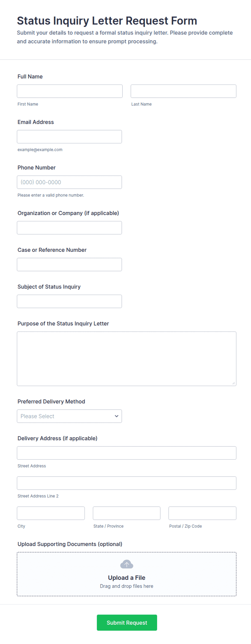Select the City input field
Image resolution: width=251 pixels, height=644 pixels.
click(x=51, y=513)
